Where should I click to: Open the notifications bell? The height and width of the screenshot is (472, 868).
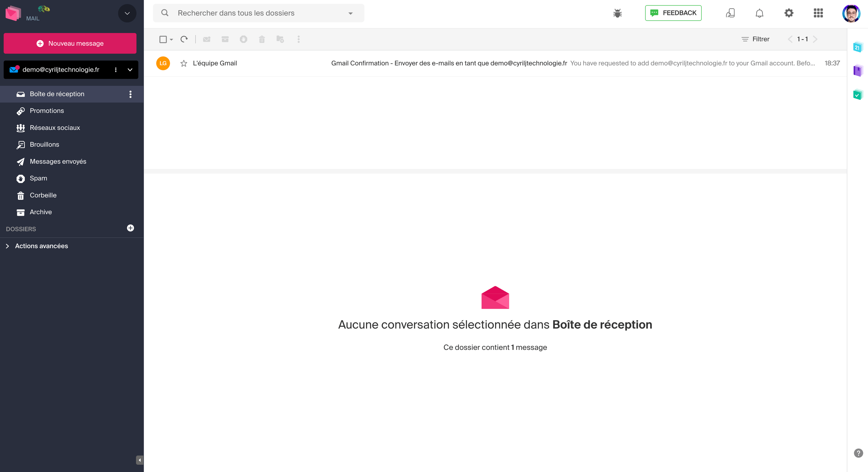pyautogui.click(x=759, y=13)
